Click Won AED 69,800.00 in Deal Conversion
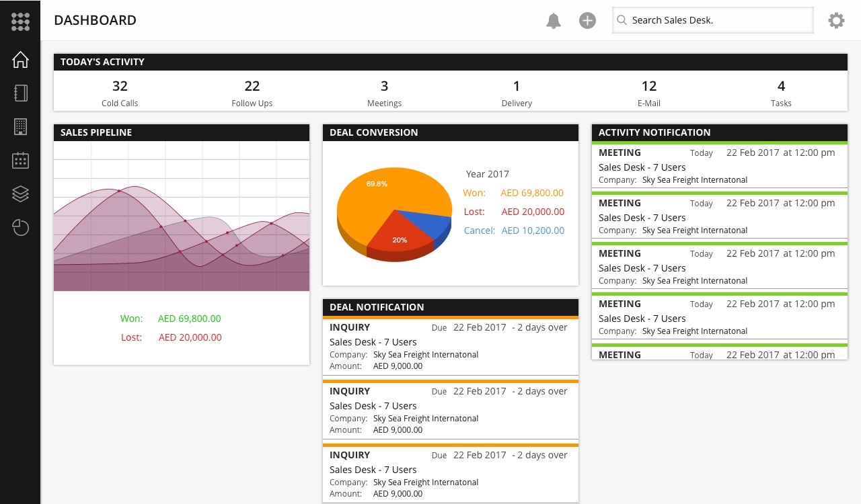 pos(513,193)
